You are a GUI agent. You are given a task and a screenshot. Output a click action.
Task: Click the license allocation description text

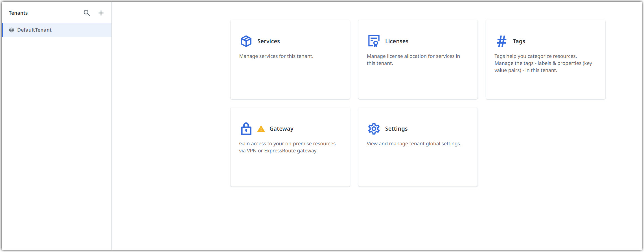pos(413,60)
